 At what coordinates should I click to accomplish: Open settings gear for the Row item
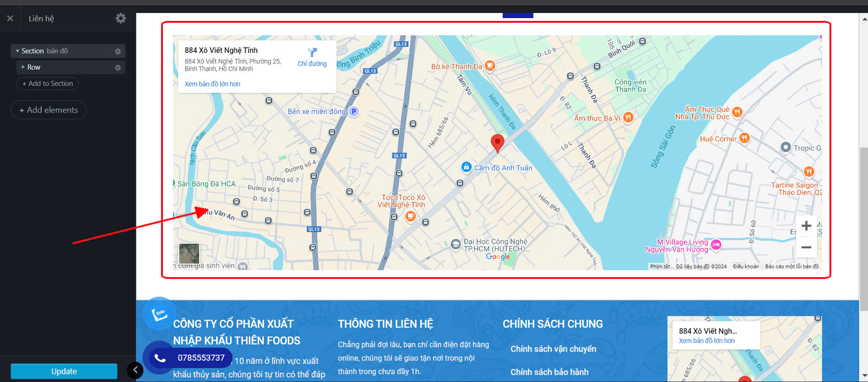click(118, 67)
